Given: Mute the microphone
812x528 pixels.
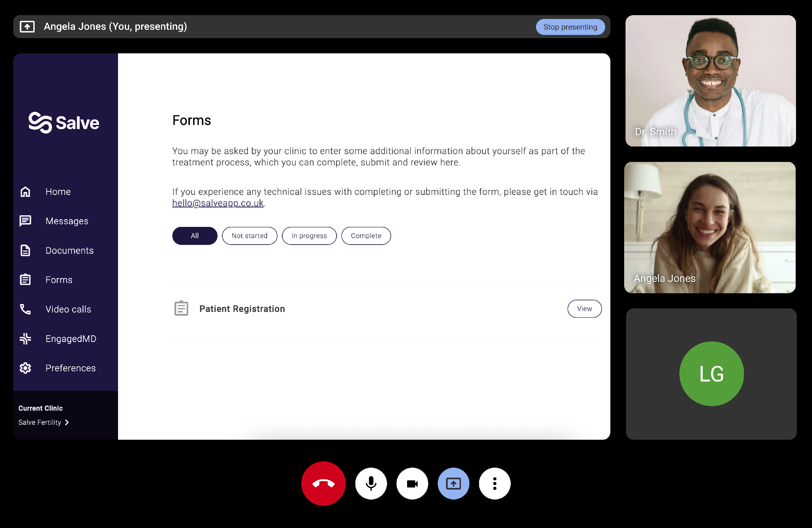Looking at the screenshot, I should click(371, 483).
